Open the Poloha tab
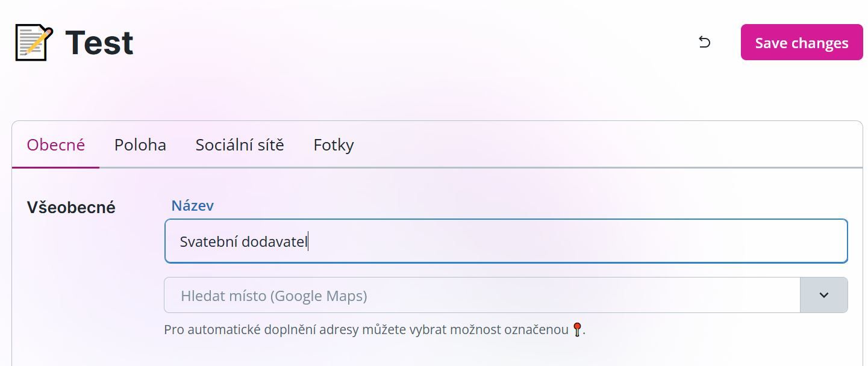This screenshot has height=366, width=868. [x=140, y=145]
